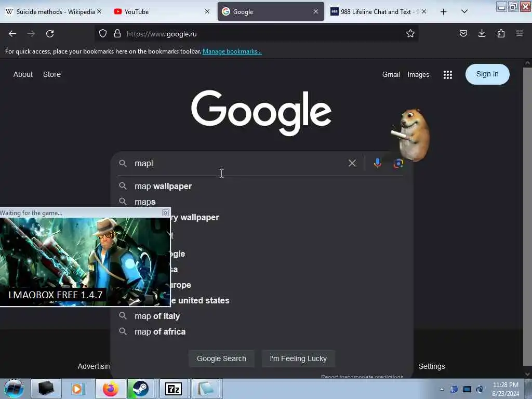This screenshot has height=399, width=532.
Task: Open the Store link
Action: (x=52, y=74)
